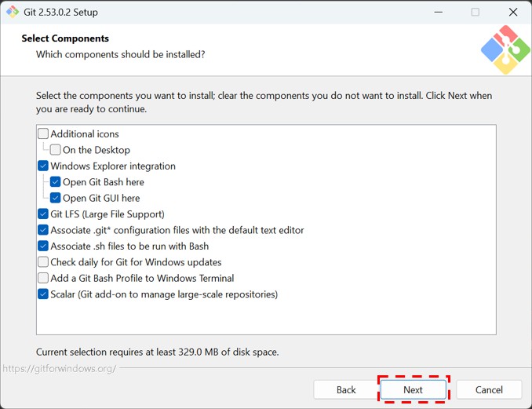Uncheck the Scalar add-on checkbox
This screenshot has height=409, width=532.
[43, 294]
